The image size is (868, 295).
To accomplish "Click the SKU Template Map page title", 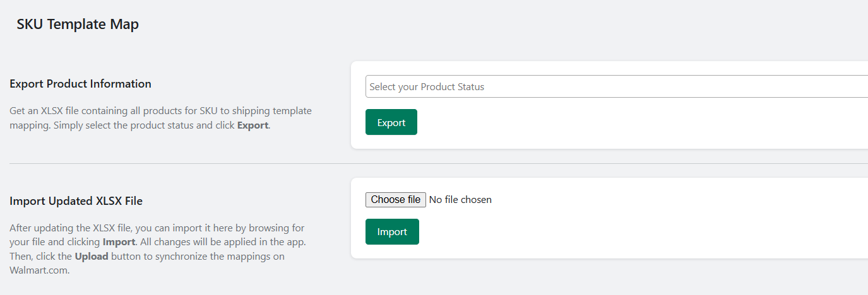I will (78, 25).
